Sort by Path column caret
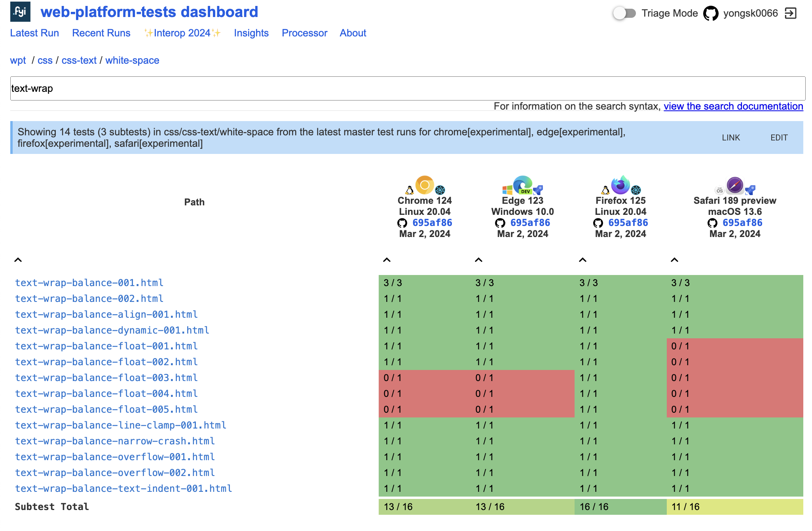This screenshot has width=812, height=531. [x=18, y=260]
